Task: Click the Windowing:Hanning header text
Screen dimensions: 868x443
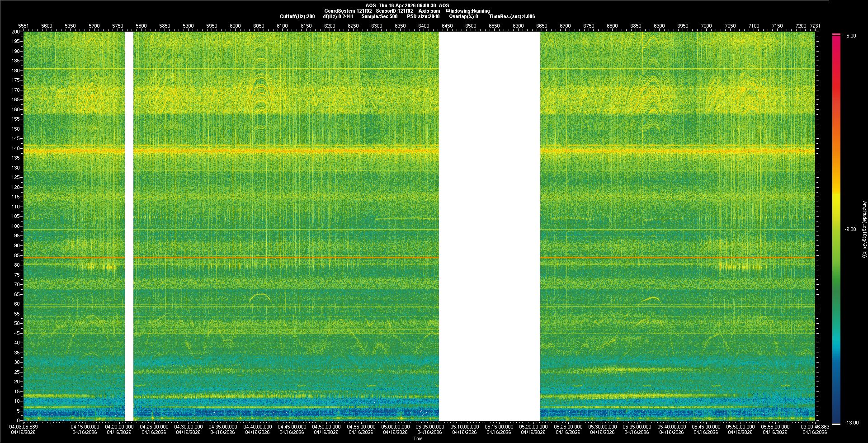Action: pyautogui.click(x=467, y=11)
